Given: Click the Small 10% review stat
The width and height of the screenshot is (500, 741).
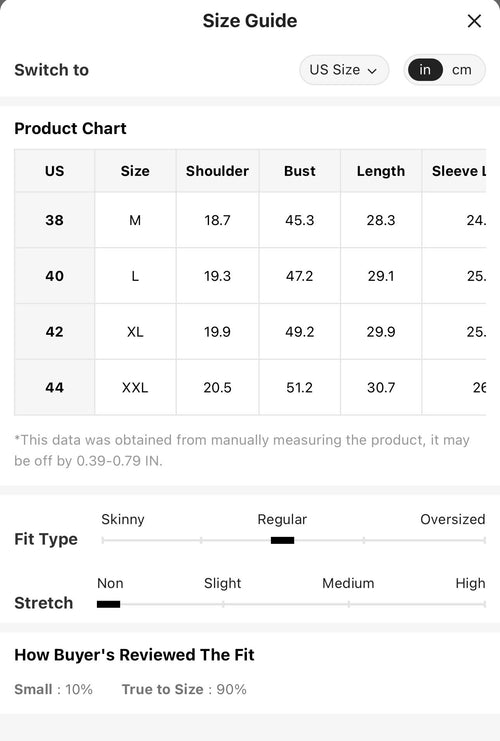Looking at the screenshot, I should click(53, 689).
